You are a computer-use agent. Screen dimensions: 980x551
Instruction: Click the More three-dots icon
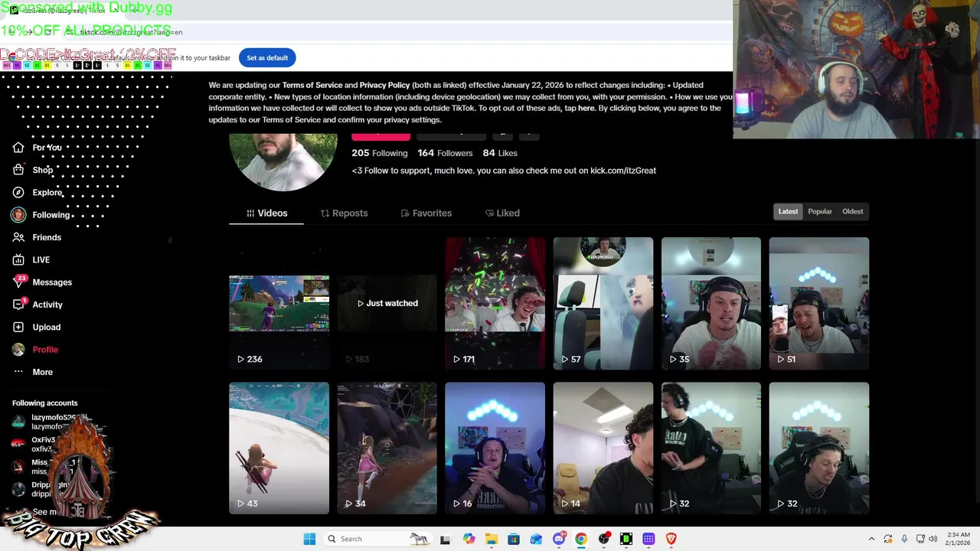tap(18, 372)
